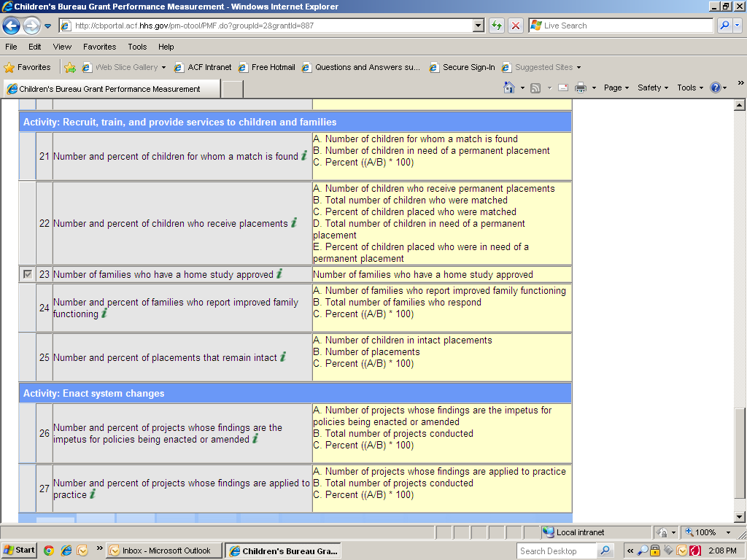Toggle checkbox for measure 23

[28, 274]
